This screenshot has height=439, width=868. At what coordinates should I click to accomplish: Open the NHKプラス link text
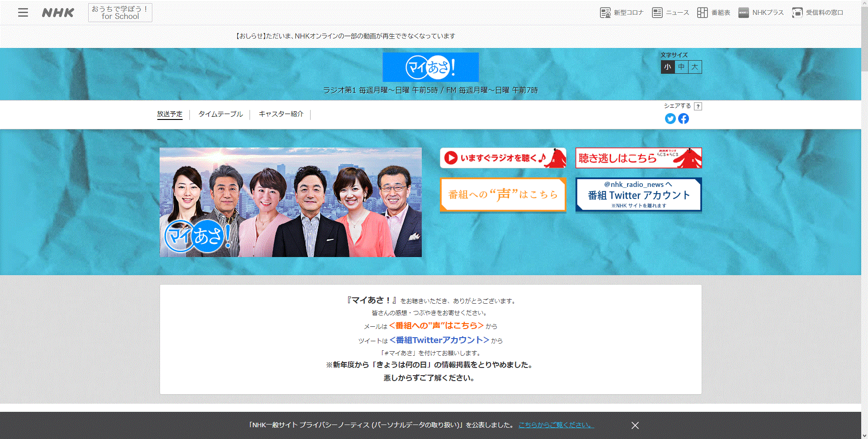pos(768,13)
